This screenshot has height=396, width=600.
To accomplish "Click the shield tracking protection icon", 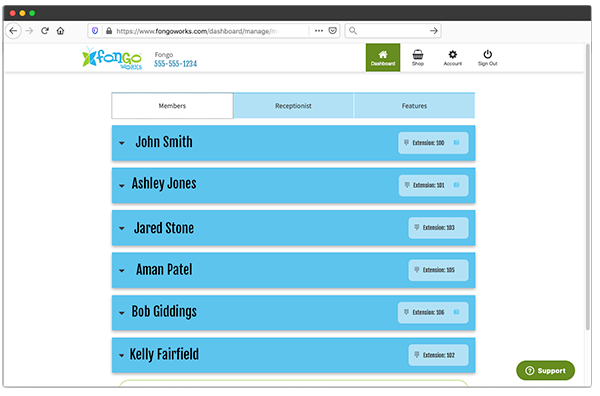I will point(95,31).
